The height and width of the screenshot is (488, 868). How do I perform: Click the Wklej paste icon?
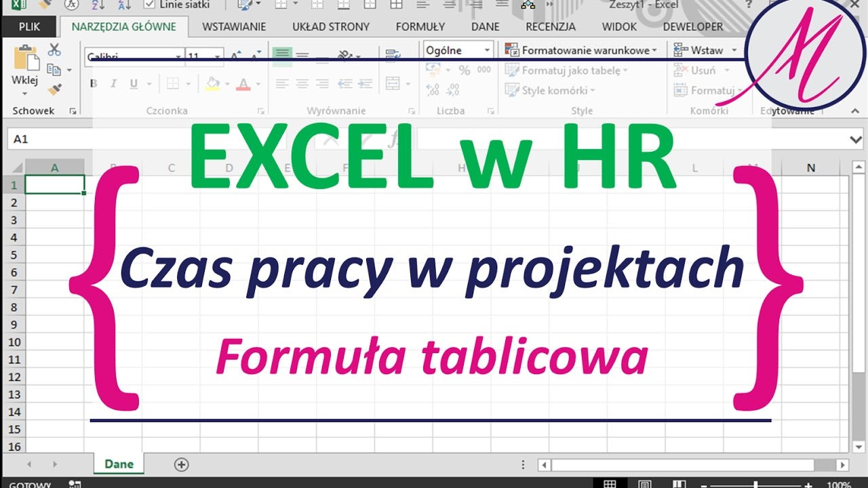(26, 58)
